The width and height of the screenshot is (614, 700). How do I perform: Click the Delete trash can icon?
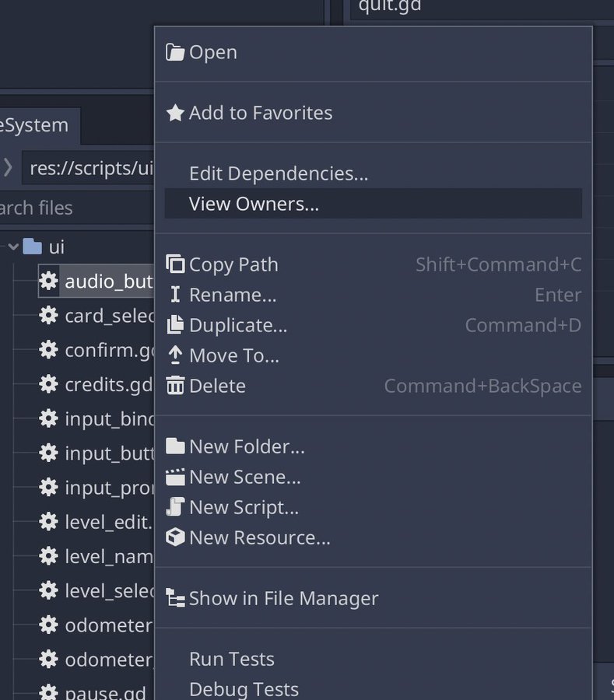pyautogui.click(x=175, y=386)
